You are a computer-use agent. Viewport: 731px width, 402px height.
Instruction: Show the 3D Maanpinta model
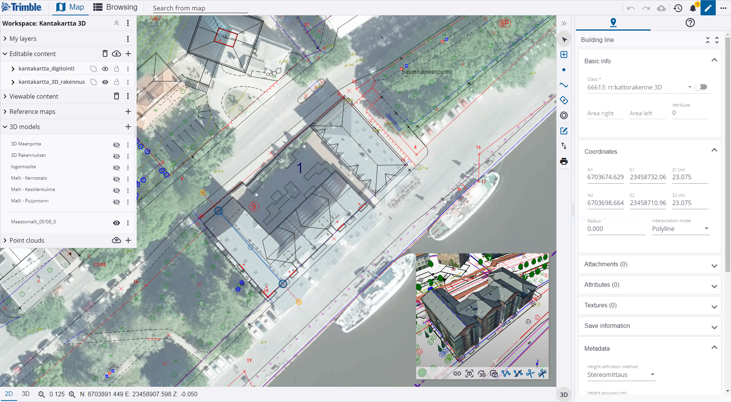[117, 145]
